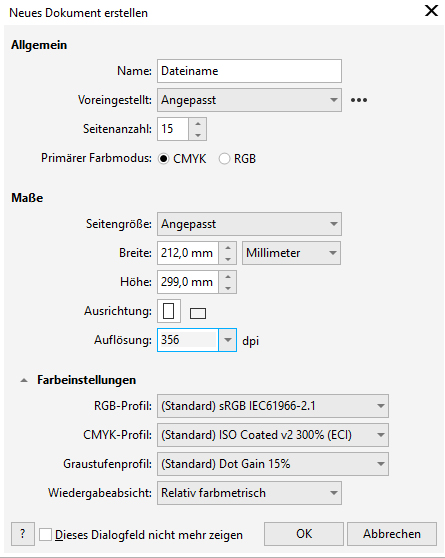This screenshot has width=445, height=558.
Task: Select landscape orientation icon
Action: click(x=198, y=313)
